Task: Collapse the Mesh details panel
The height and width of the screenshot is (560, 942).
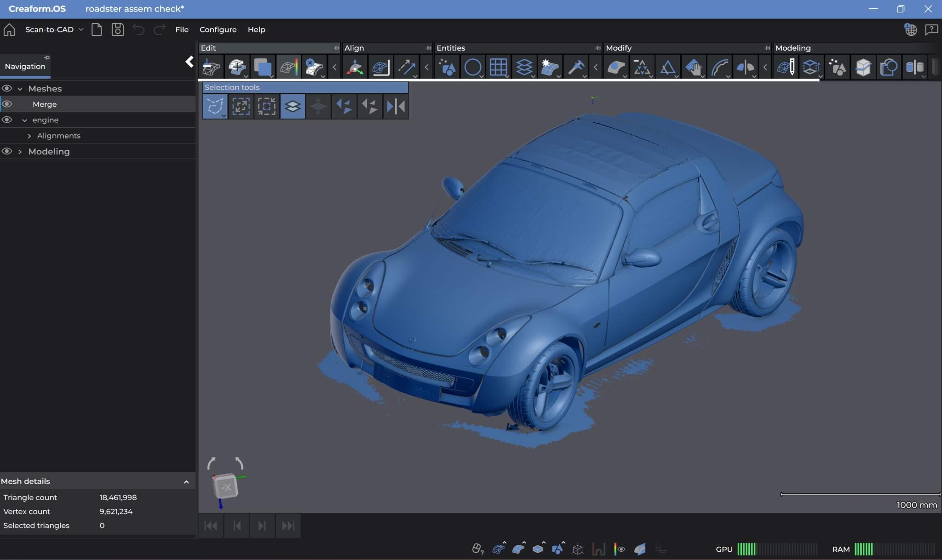Action: [x=186, y=482]
